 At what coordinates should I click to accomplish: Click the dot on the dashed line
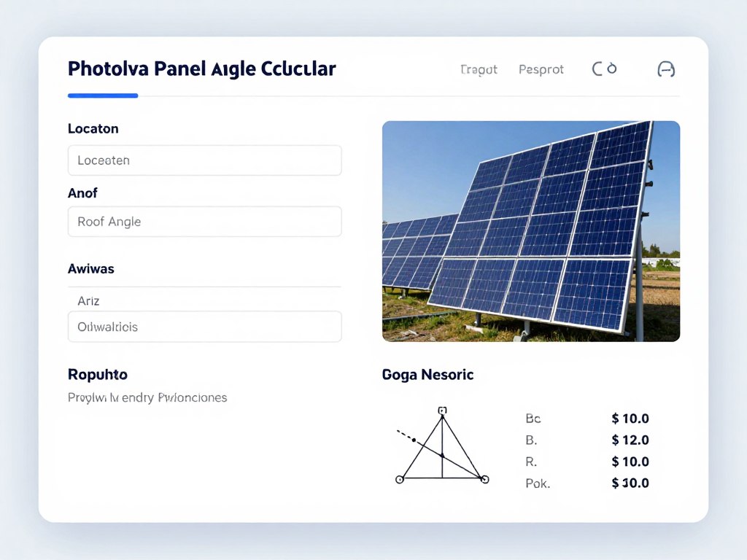pos(414,440)
